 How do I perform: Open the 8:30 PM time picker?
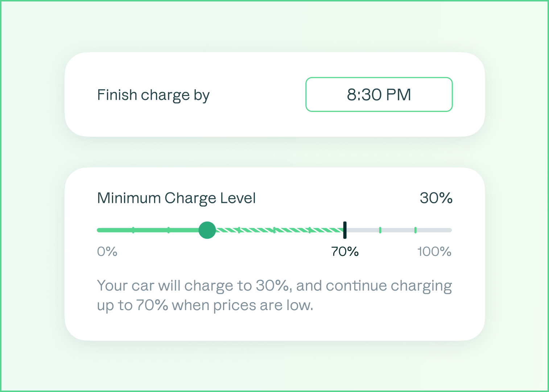click(x=379, y=94)
